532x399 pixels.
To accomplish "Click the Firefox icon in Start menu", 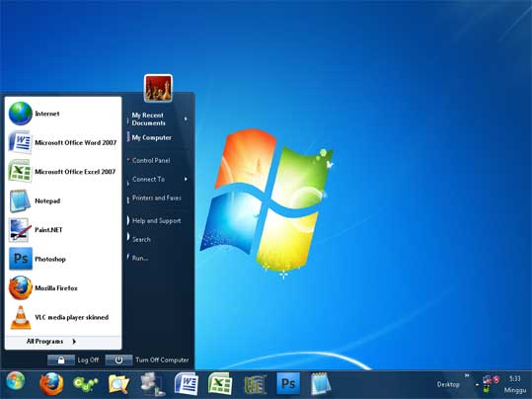I will coord(21,288).
